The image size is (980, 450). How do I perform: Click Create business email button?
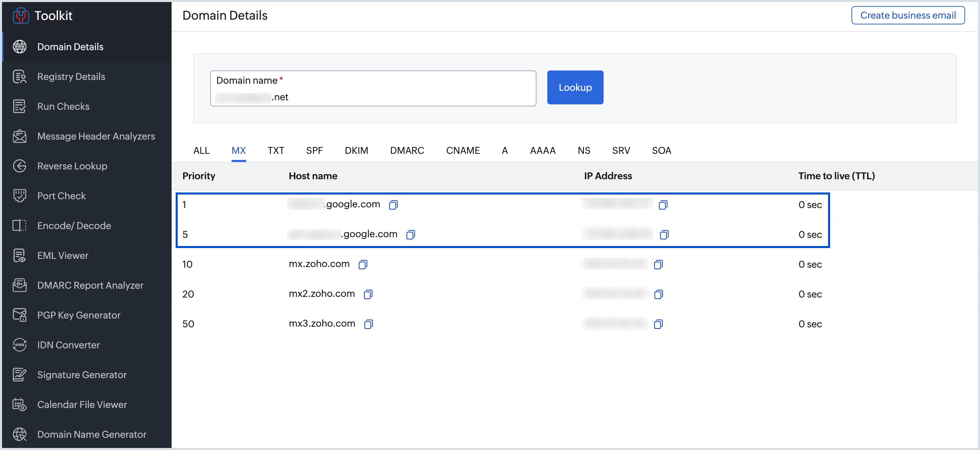[907, 15]
